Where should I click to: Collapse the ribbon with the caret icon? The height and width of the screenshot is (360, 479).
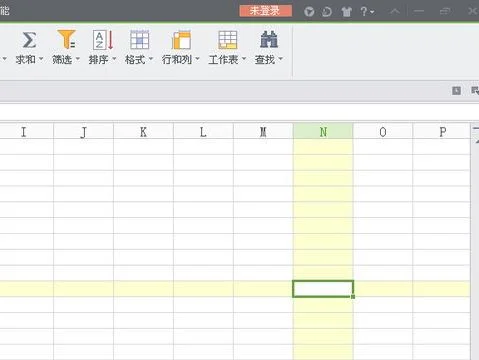[x=395, y=12]
